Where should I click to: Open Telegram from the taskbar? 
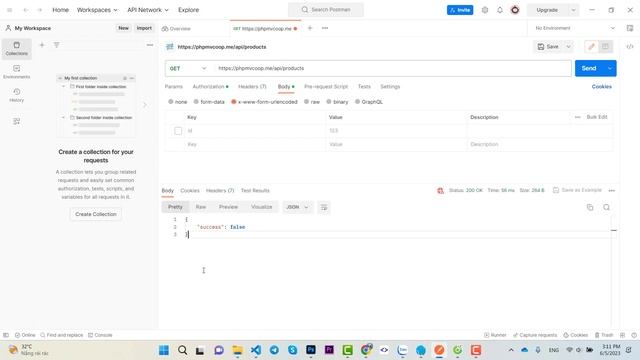[274, 350]
